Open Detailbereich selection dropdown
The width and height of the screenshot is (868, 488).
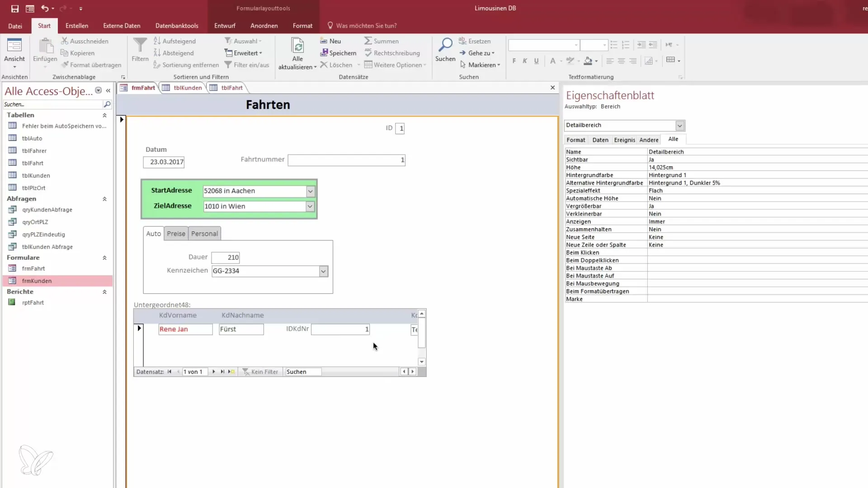679,126
